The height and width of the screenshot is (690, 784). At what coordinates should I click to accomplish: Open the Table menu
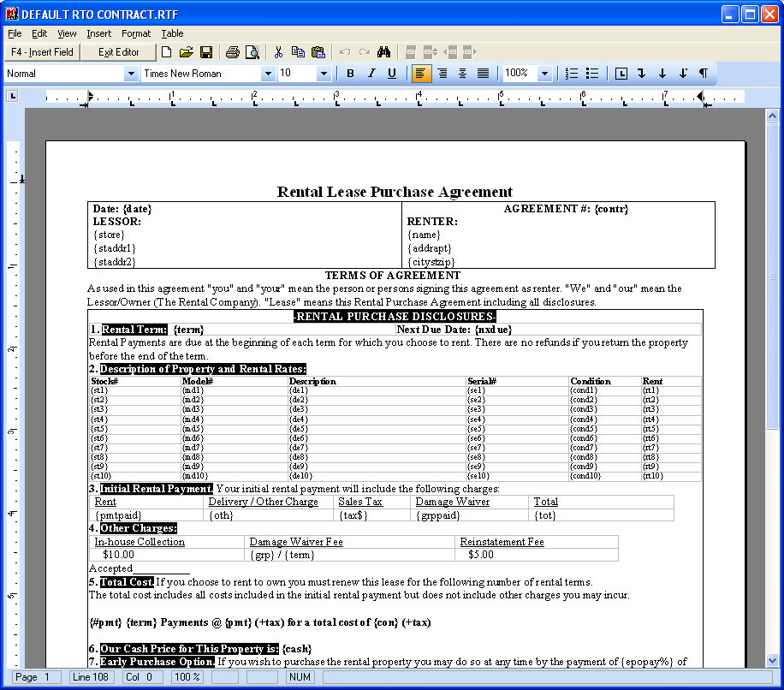[x=172, y=33]
